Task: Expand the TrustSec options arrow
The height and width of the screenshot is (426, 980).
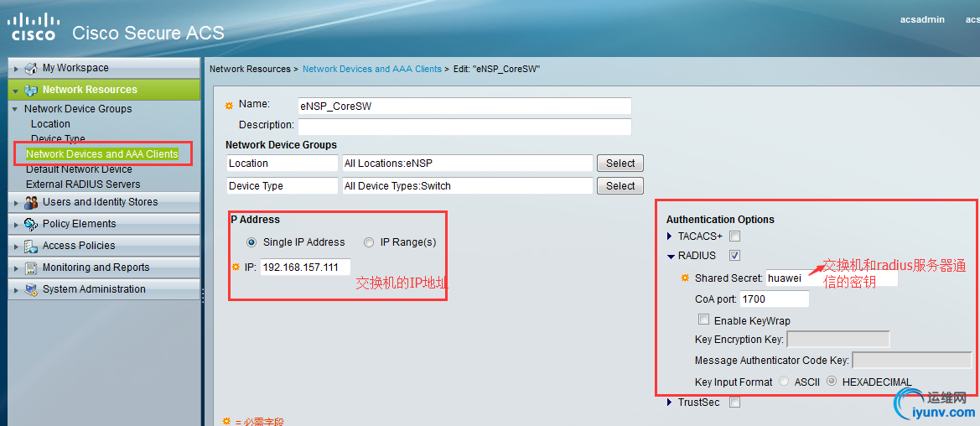Action: [671, 403]
